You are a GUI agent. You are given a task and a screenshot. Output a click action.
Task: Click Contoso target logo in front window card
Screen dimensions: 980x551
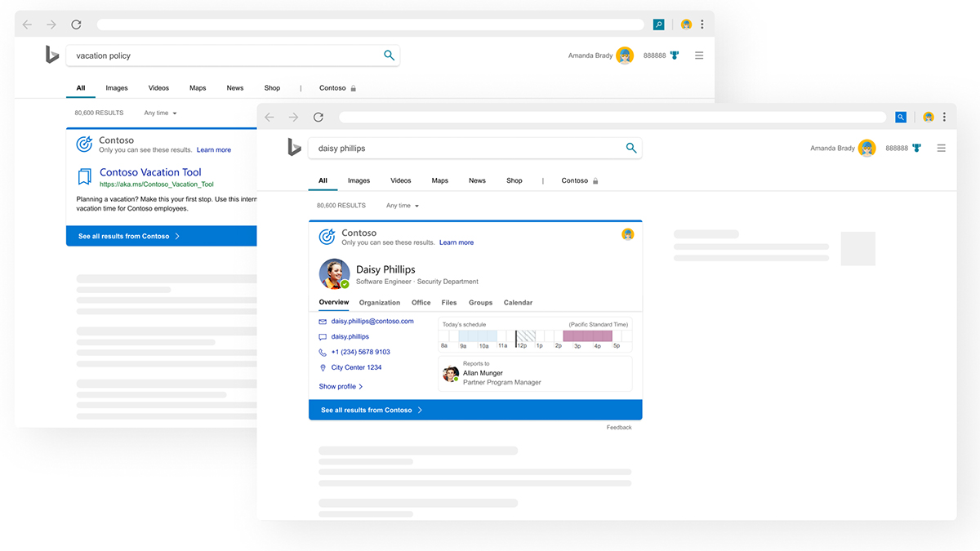327,237
